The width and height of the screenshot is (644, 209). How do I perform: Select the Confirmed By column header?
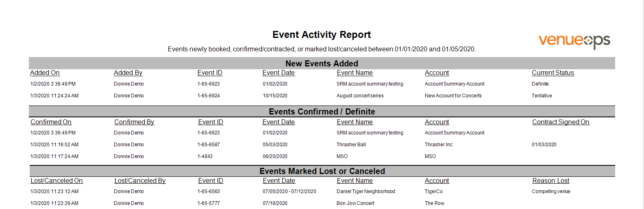pos(134,122)
